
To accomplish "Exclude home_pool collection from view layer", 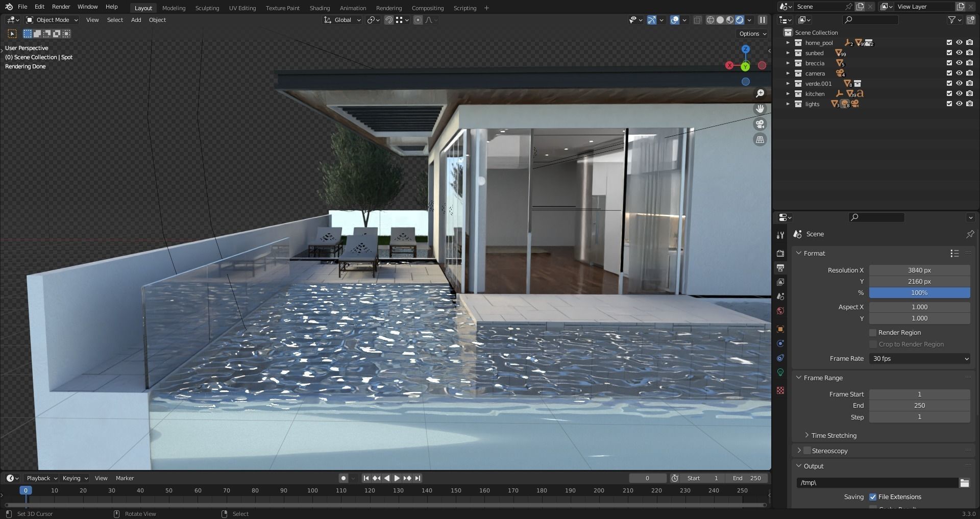I will coord(949,43).
